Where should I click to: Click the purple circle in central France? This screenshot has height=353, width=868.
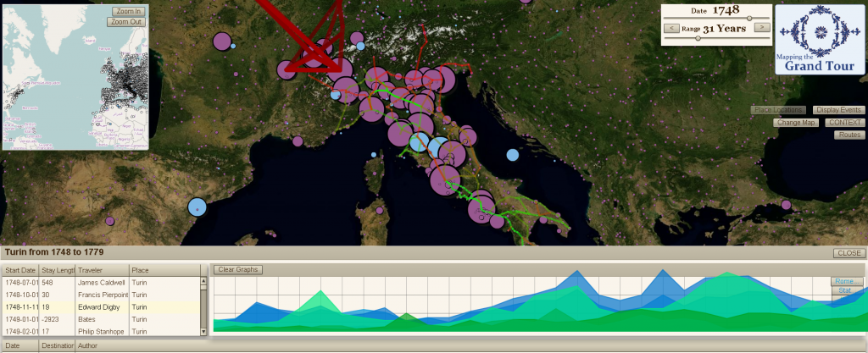222,41
